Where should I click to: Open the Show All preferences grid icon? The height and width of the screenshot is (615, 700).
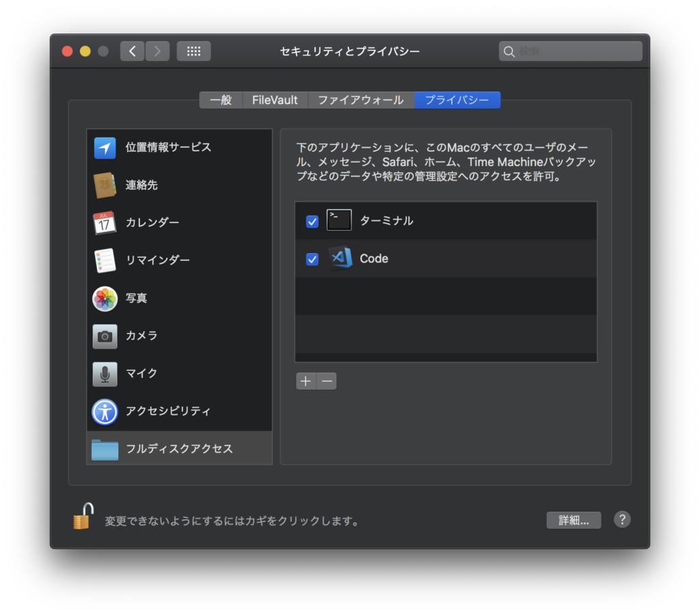193,51
